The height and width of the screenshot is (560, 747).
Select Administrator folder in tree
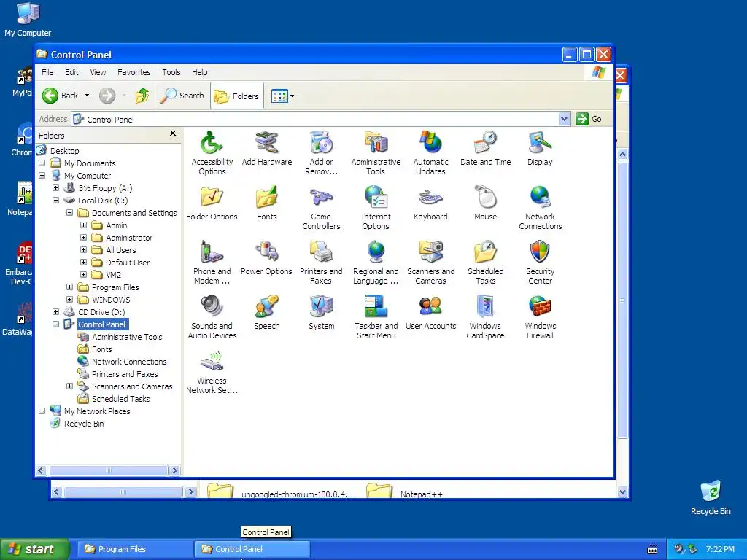pyautogui.click(x=129, y=237)
